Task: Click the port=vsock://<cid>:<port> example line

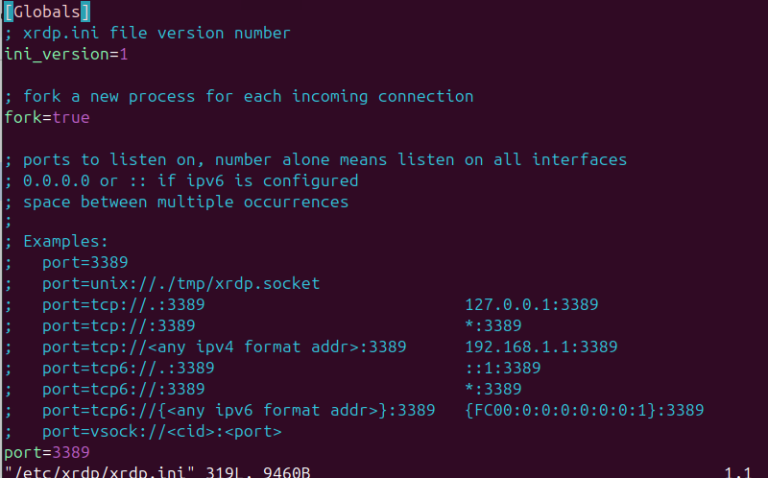Action: 161,431
